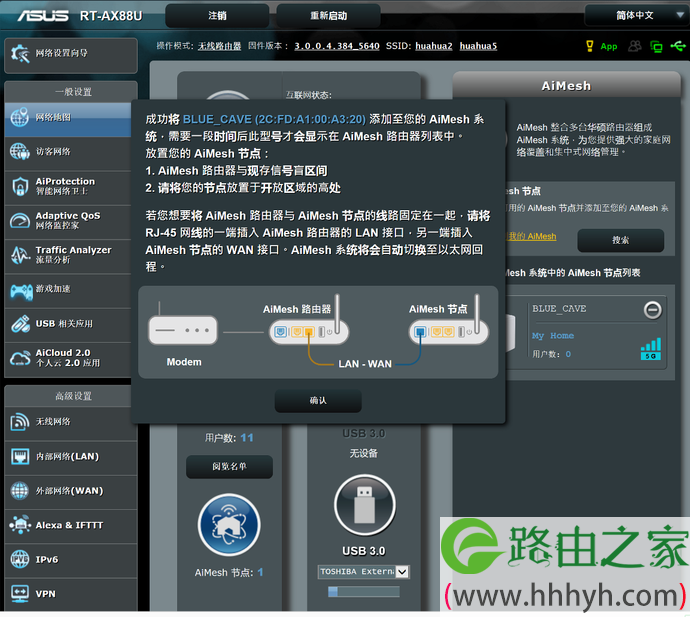Click the USB status icon in header

click(678, 46)
